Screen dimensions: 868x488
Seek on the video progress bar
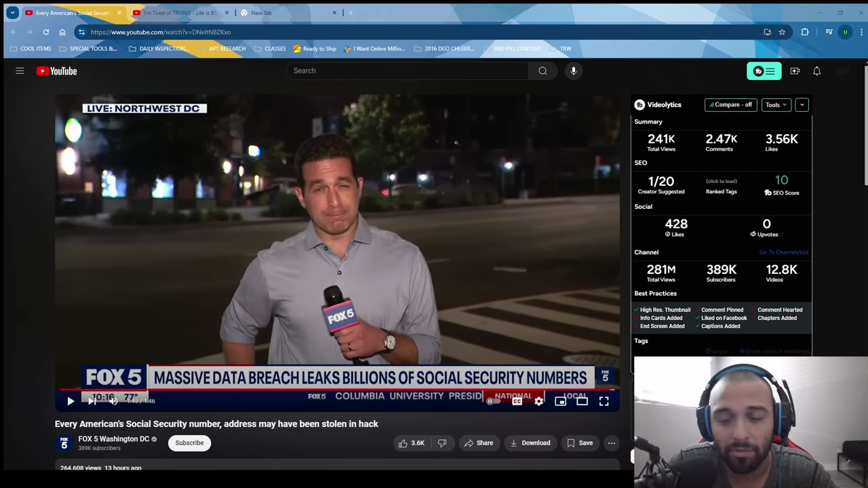click(336, 390)
